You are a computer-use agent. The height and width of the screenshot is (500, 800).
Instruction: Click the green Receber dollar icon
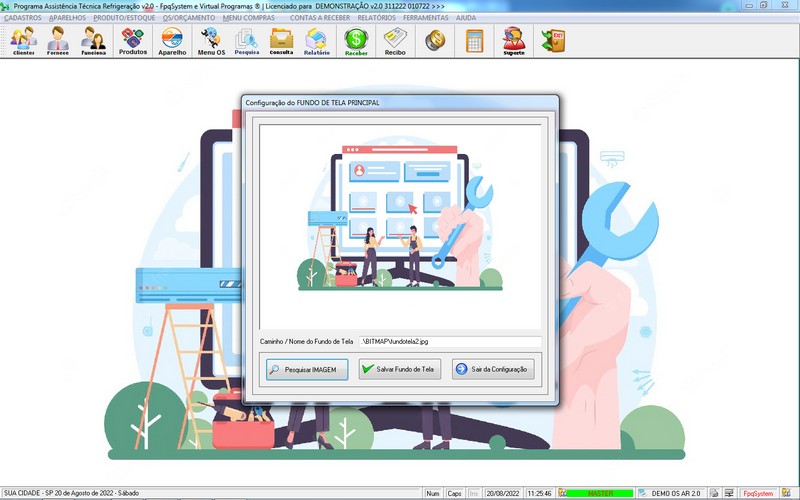click(356, 41)
